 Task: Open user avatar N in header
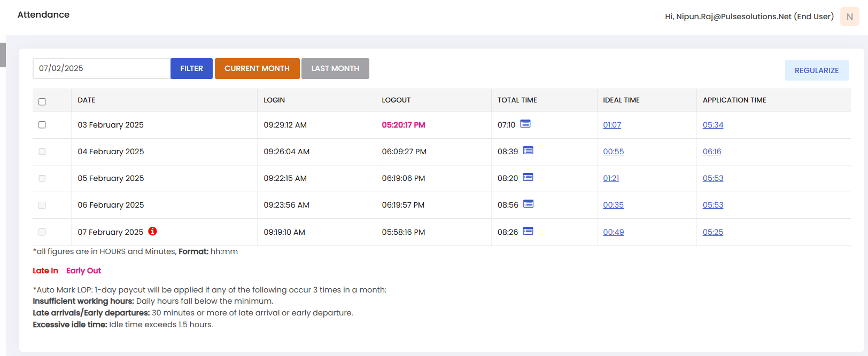coord(849,17)
